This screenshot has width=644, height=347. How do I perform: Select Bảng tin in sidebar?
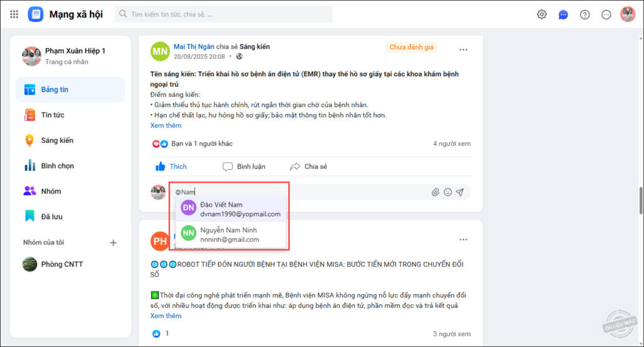click(70, 89)
